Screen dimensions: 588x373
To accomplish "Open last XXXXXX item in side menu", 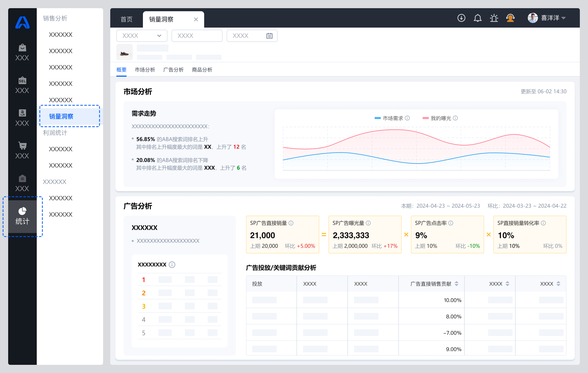I will point(61,215).
